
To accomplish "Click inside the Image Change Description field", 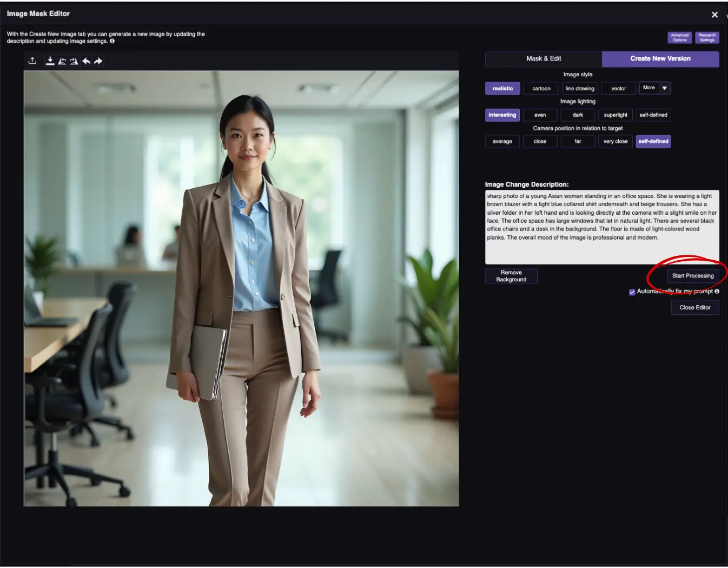I will [602, 227].
